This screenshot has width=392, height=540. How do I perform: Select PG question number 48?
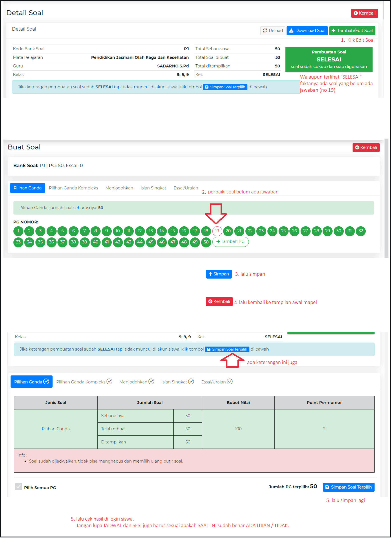click(x=184, y=243)
